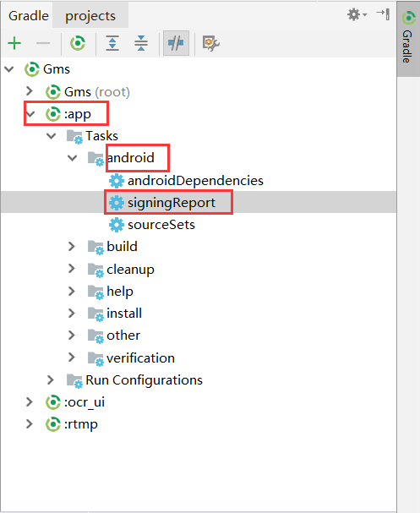Select the "verification" group label
Image resolution: width=420 pixels, height=513 pixels.
click(x=140, y=358)
